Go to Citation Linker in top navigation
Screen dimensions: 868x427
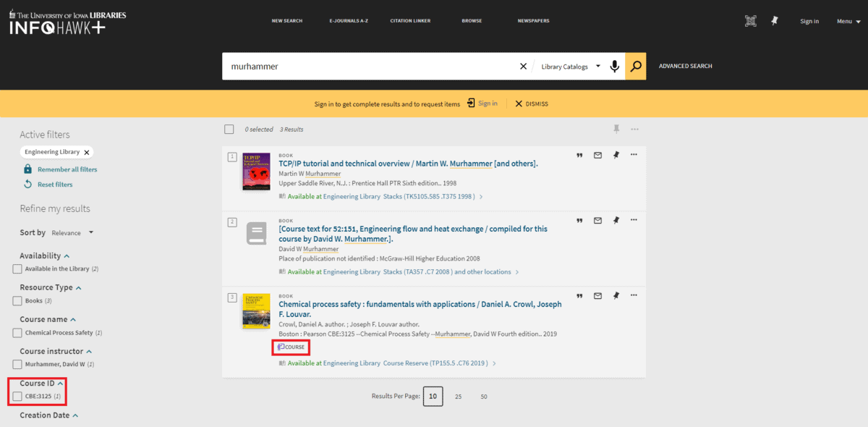[410, 21]
